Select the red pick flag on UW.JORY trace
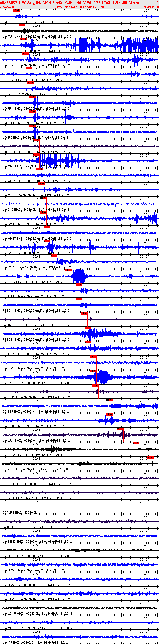The image size is (159, 644). 68,270
